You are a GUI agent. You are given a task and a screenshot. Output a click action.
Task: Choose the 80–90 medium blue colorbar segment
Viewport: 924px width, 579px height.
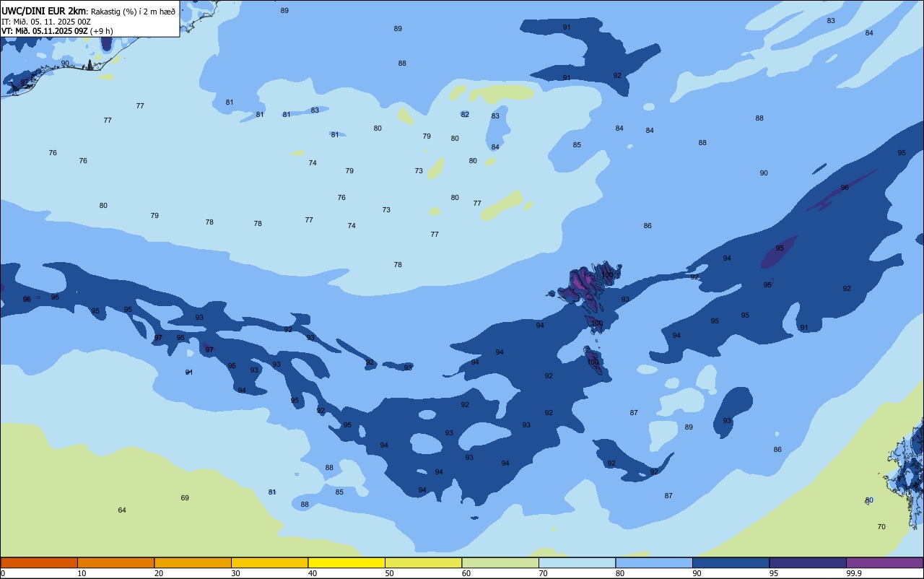tap(654, 562)
